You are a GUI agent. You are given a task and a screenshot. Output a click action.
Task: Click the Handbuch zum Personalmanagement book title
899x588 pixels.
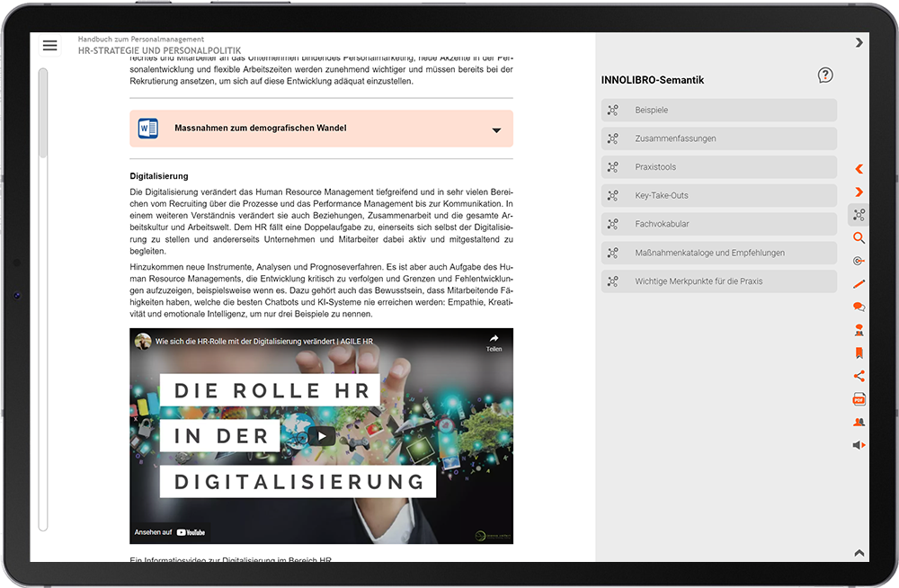(141, 39)
